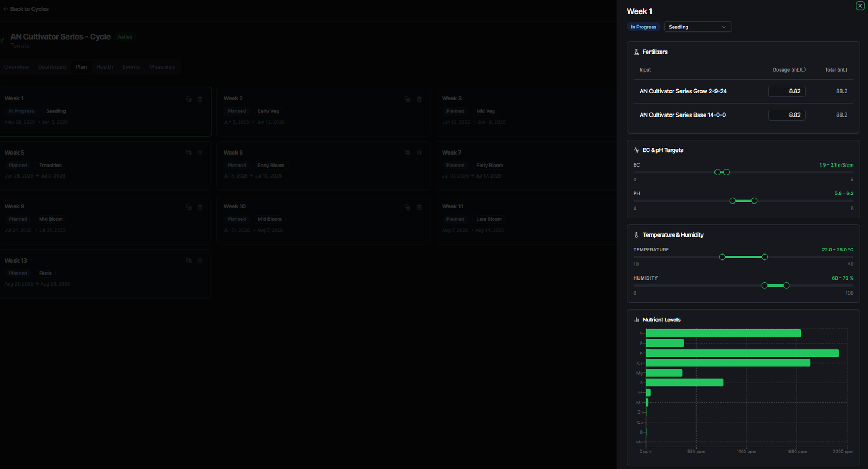Click the S bar in Nutrient Levels chart
Viewport: 868px width, 469px height.
[684, 383]
